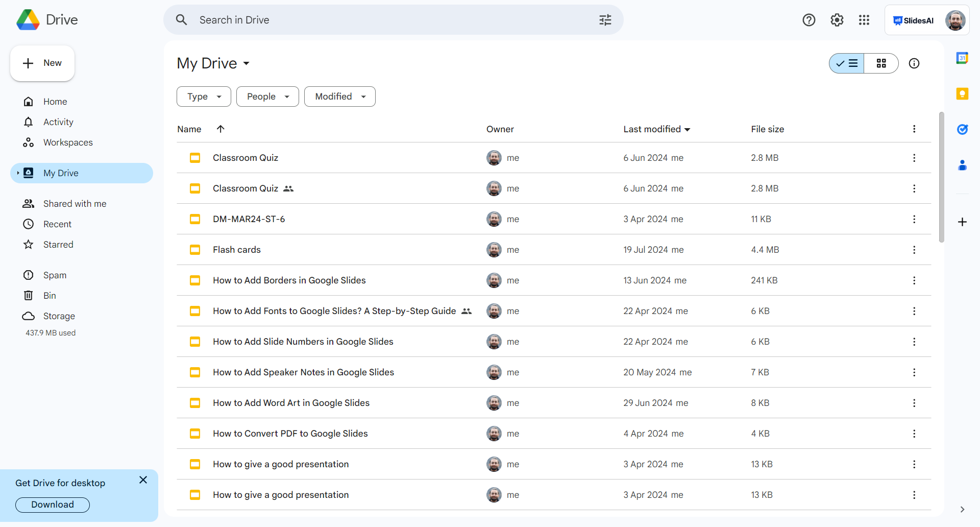Screen dimensions: 980x527
Task: Open Contacts side panel icon
Action: [962, 165]
